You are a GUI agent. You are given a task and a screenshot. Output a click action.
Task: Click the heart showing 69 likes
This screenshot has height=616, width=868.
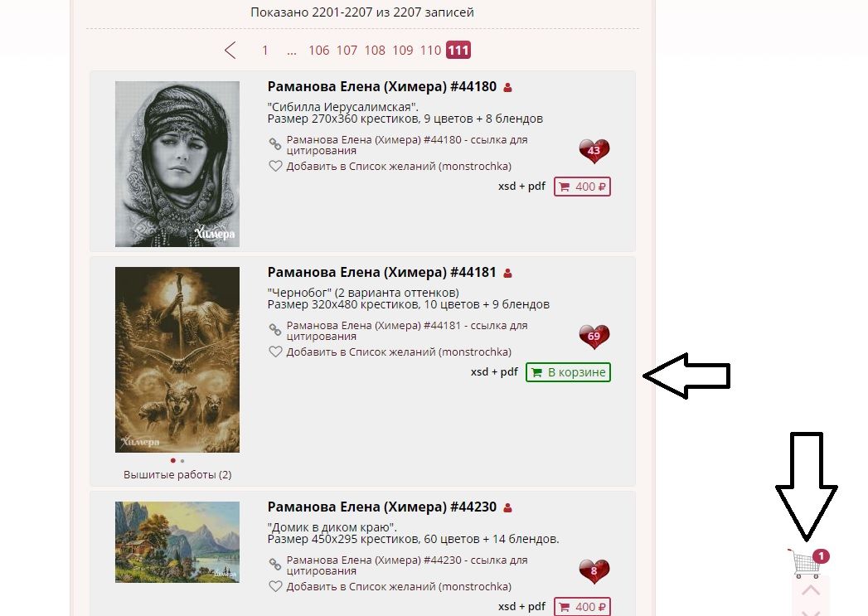(x=594, y=337)
